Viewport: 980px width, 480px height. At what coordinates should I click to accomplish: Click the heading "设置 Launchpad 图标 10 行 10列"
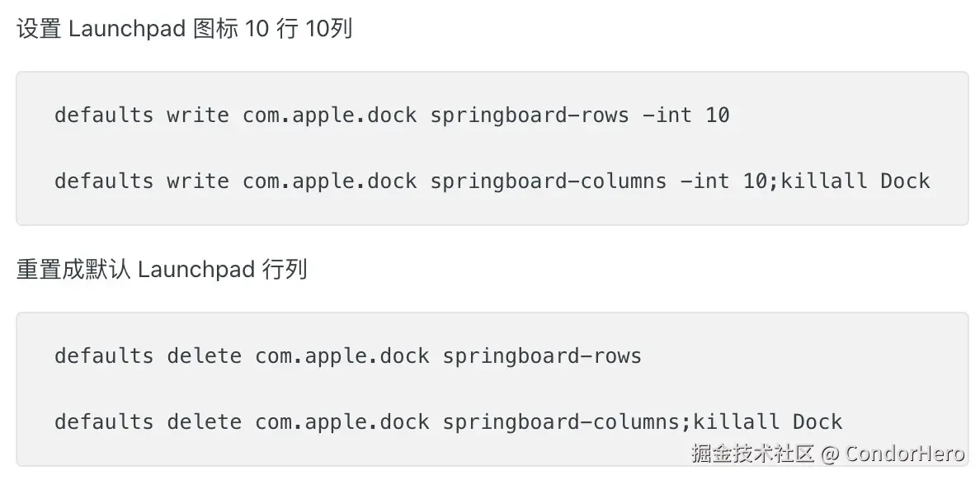coord(185,30)
